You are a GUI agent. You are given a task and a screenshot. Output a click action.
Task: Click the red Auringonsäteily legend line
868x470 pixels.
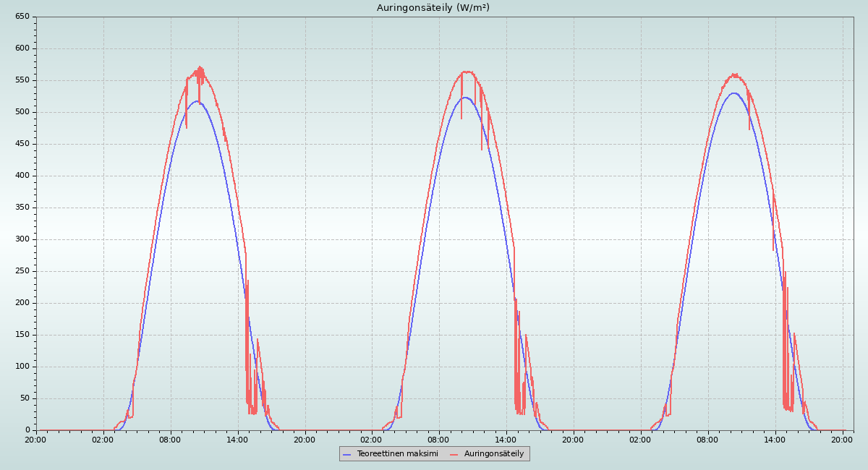pos(454,454)
